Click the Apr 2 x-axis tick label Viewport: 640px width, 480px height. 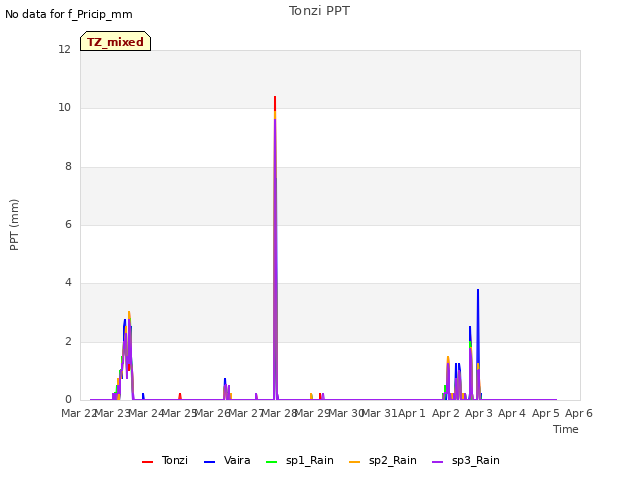pyautogui.click(x=446, y=413)
